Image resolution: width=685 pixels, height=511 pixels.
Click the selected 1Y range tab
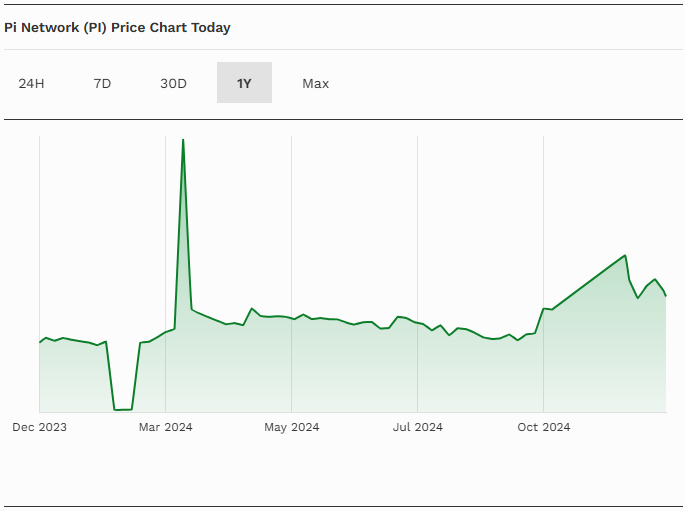coord(244,83)
